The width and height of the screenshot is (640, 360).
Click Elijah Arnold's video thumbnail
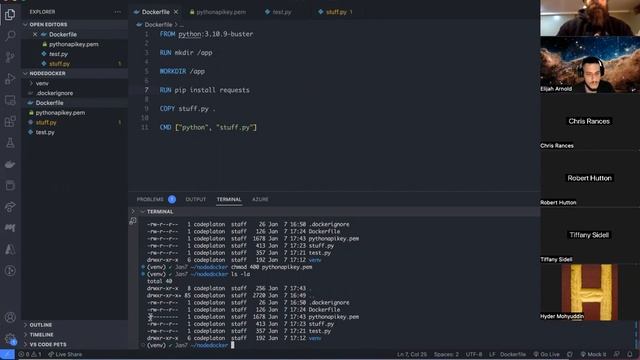click(x=590, y=64)
